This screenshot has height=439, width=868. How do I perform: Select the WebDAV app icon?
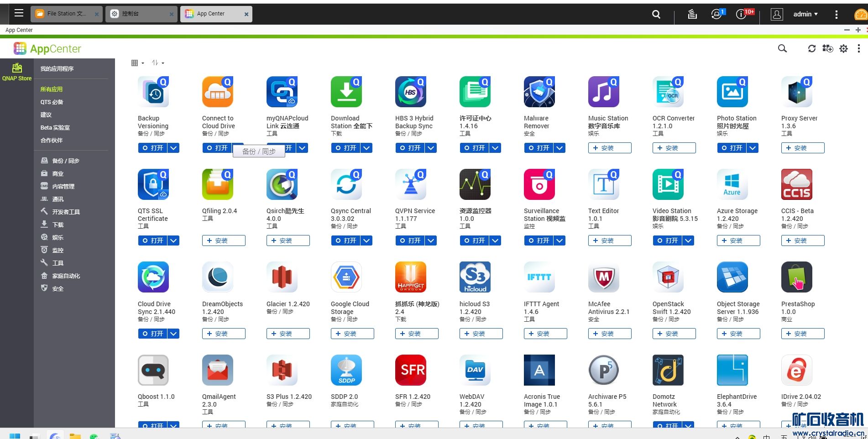(x=475, y=370)
